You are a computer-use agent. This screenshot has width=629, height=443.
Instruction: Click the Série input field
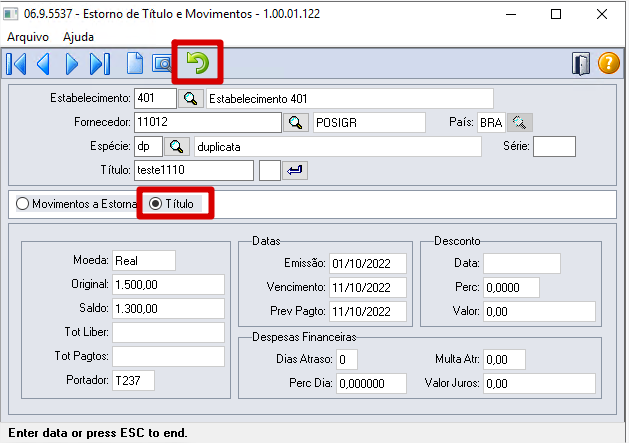coord(554,146)
